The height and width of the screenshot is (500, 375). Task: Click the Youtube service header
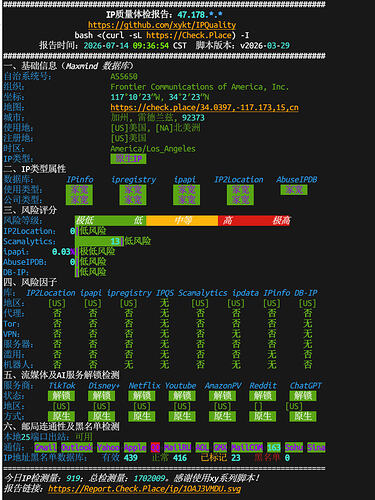(180, 386)
